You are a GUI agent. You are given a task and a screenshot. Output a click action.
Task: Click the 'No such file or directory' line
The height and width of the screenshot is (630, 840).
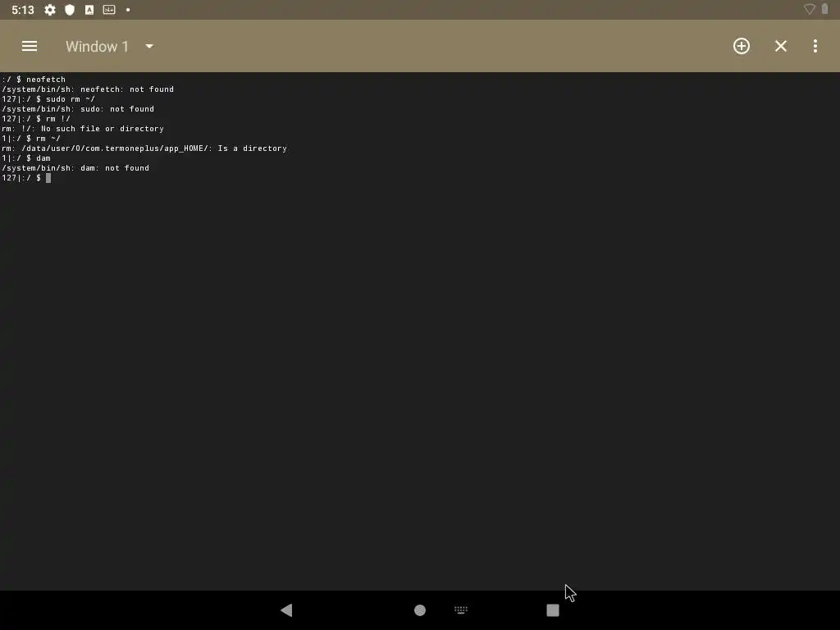click(x=83, y=129)
